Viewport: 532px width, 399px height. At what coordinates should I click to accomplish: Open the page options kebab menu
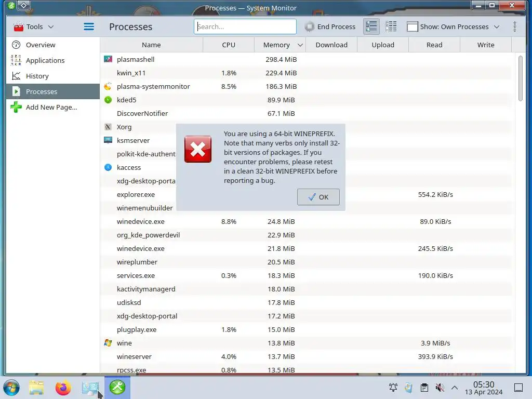pos(515,26)
